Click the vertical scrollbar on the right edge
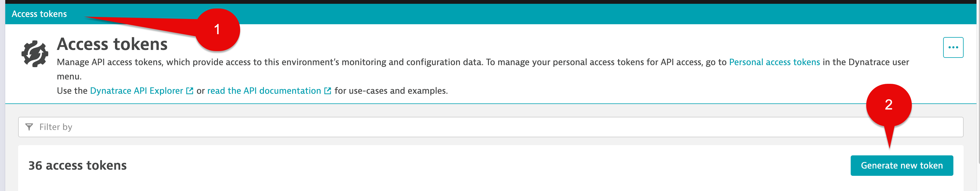The width and height of the screenshot is (980, 191). click(978, 95)
